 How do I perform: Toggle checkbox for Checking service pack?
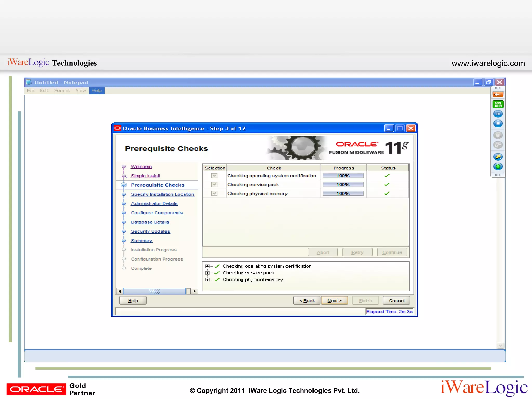tap(214, 184)
